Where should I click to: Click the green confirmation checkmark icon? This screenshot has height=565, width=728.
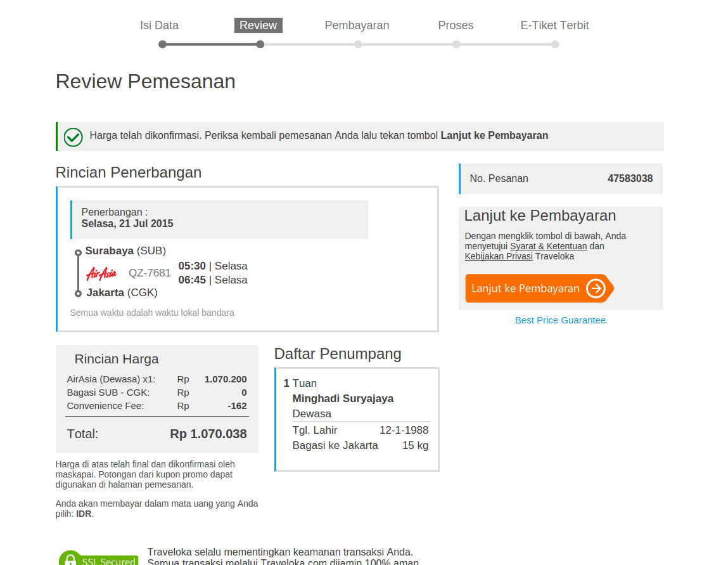(x=73, y=136)
